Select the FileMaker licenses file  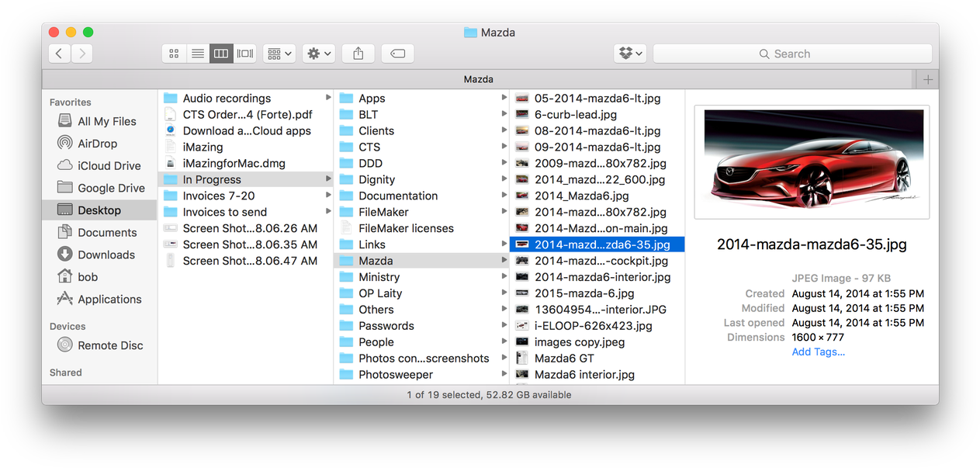tap(421, 228)
